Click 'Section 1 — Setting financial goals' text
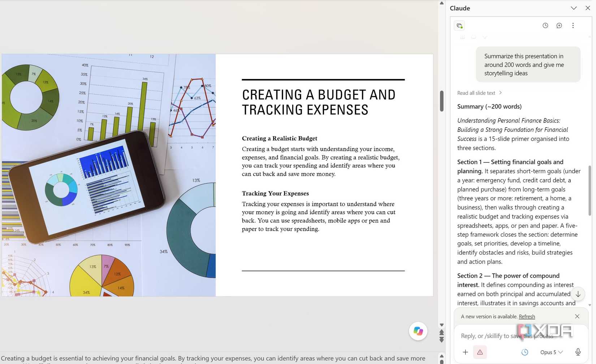 point(510,166)
